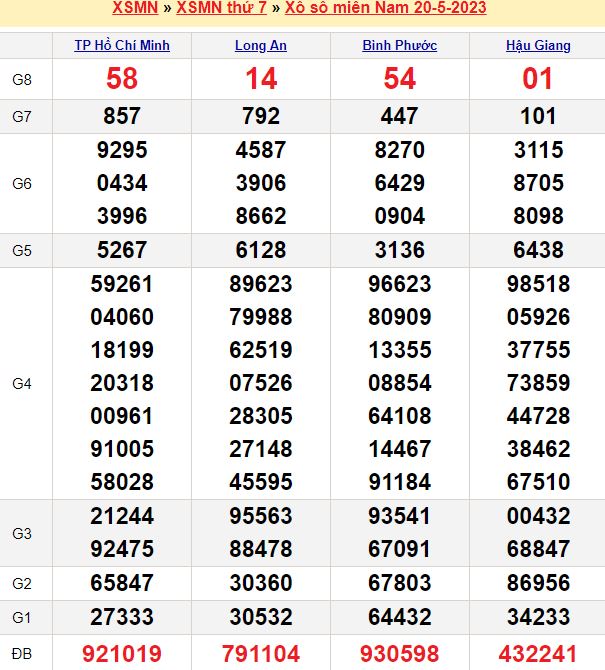The width and height of the screenshot is (605, 670).
Task: Select the Bình Phước header link
Action: 399,46
